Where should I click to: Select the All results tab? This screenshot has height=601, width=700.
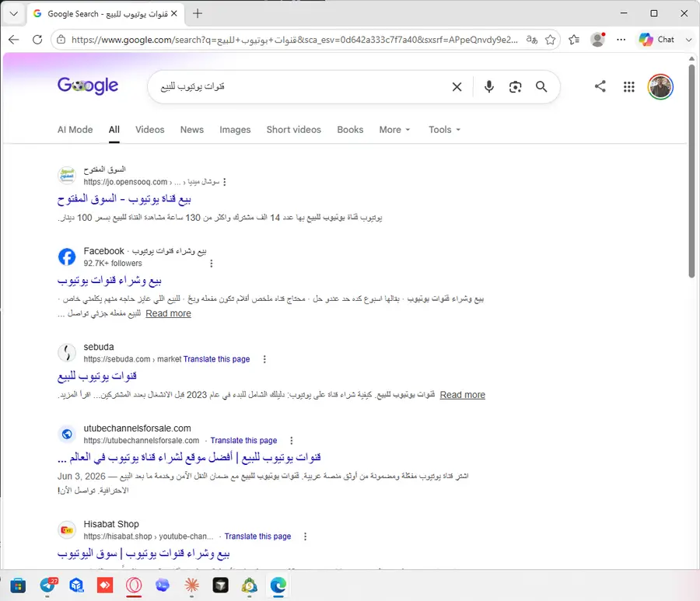[x=114, y=129]
